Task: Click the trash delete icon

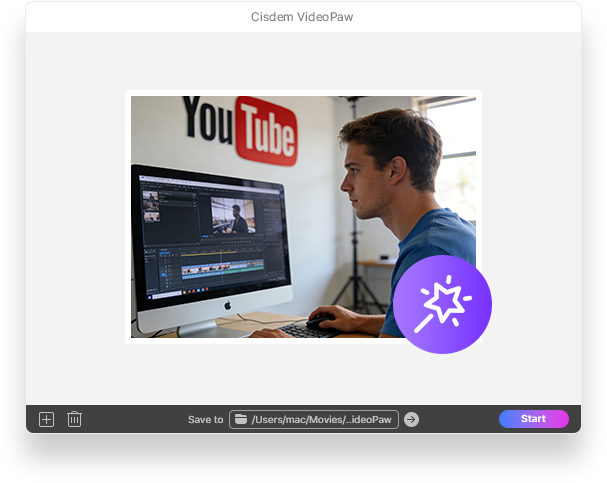Action: [x=74, y=419]
